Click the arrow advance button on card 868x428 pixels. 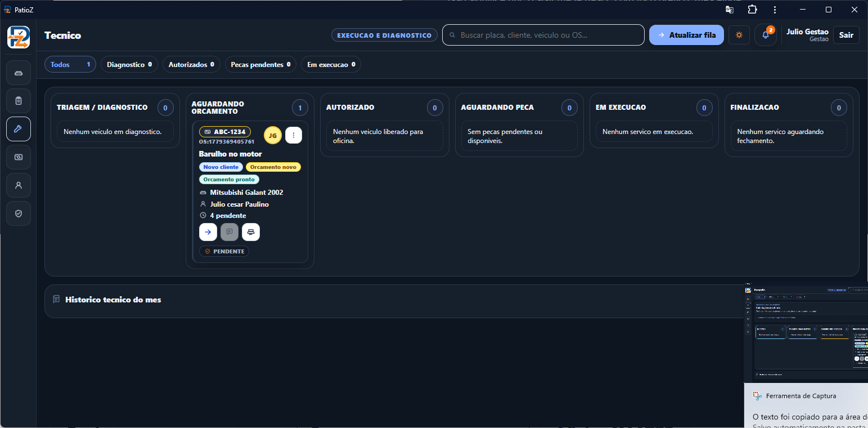[208, 232]
